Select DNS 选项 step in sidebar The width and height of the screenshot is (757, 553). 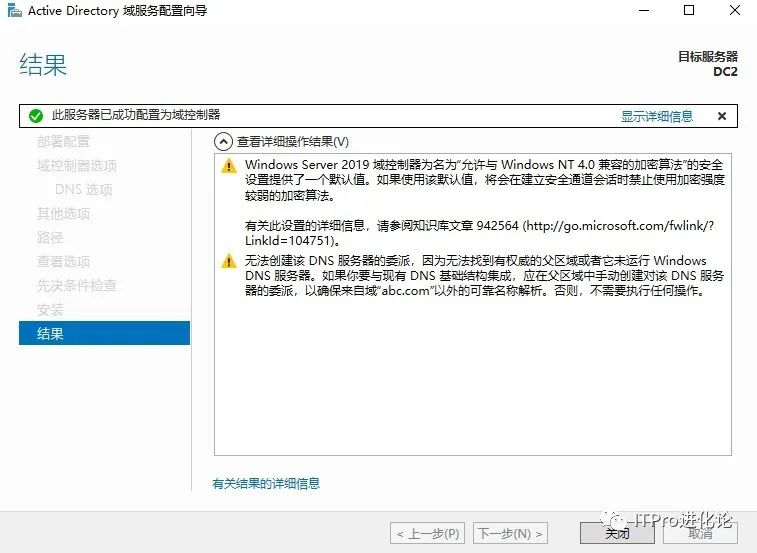point(84,189)
